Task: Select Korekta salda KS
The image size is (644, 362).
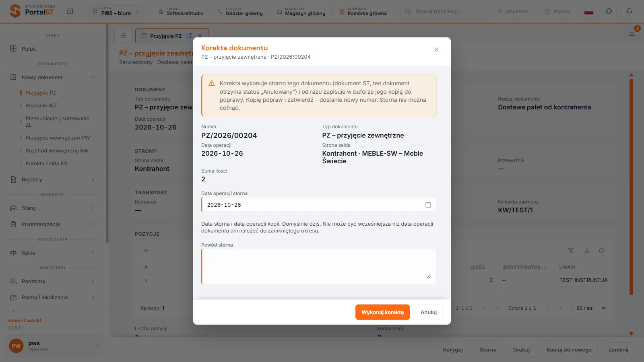Action: tap(46, 163)
